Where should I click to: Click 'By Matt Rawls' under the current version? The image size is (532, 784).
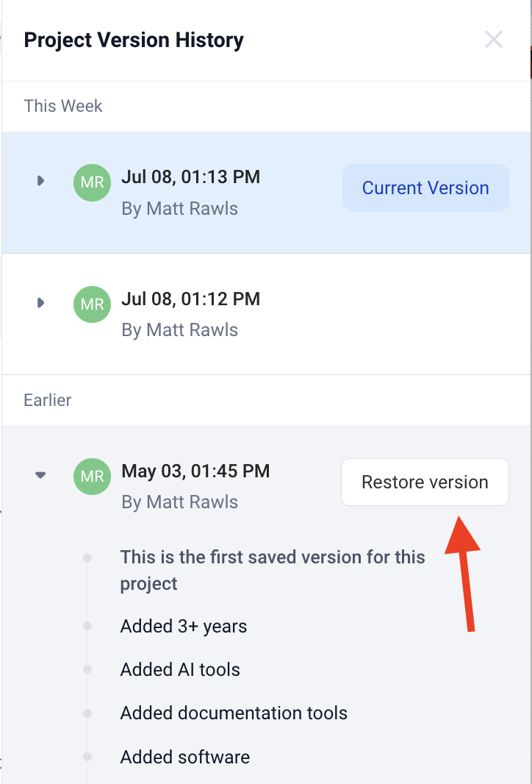[179, 208]
